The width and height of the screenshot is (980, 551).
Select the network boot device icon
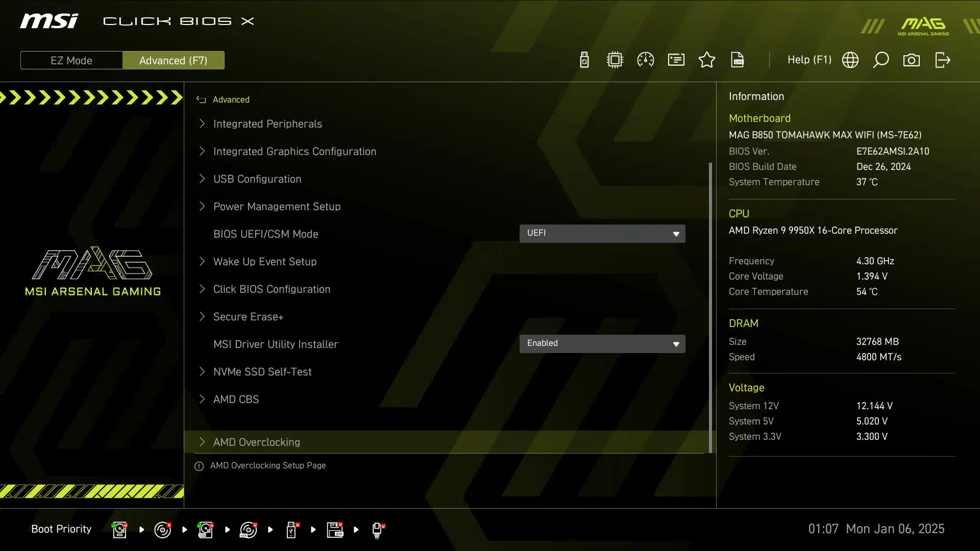coord(378,530)
